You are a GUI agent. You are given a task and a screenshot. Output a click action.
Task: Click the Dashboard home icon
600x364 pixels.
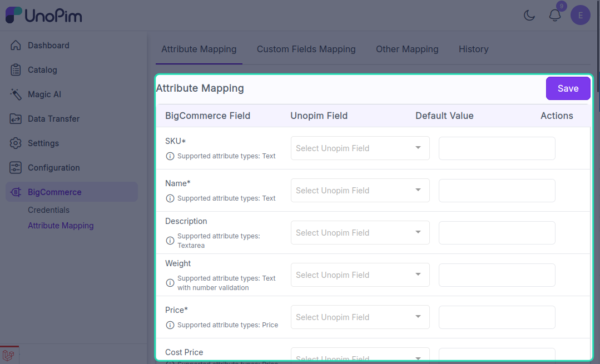pos(16,45)
